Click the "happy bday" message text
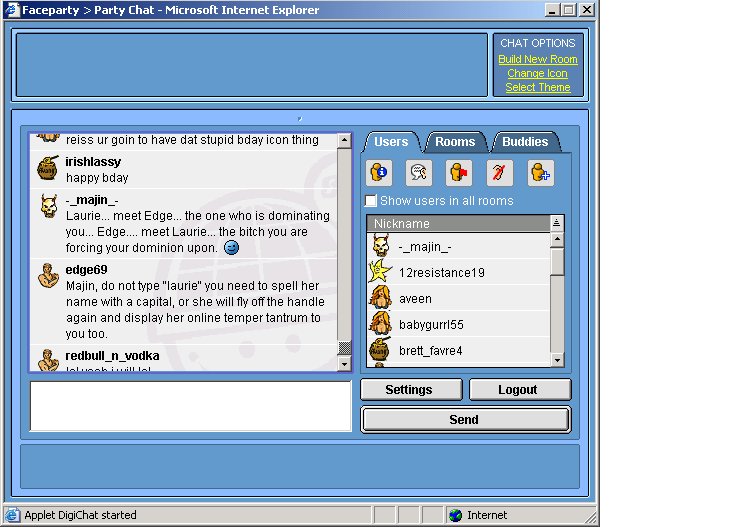Screen dimensions: 734x527 pos(97,178)
